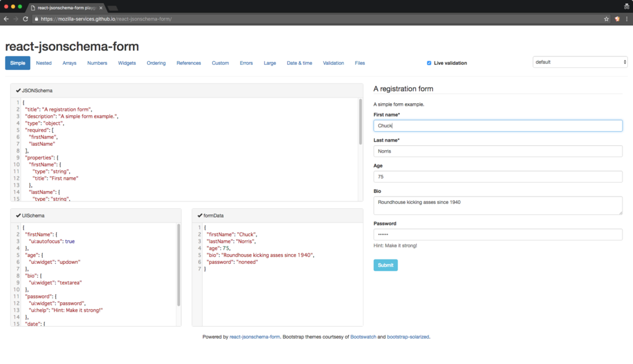Image resolution: width=633 pixels, height=364 pixels.
Task: Focus the Password input field
Action: coord(496,234)
